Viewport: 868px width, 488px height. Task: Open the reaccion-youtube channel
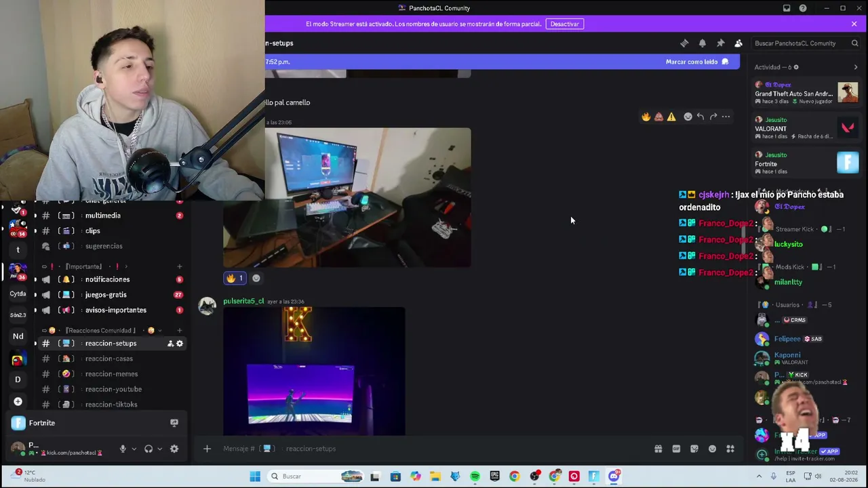113,389
